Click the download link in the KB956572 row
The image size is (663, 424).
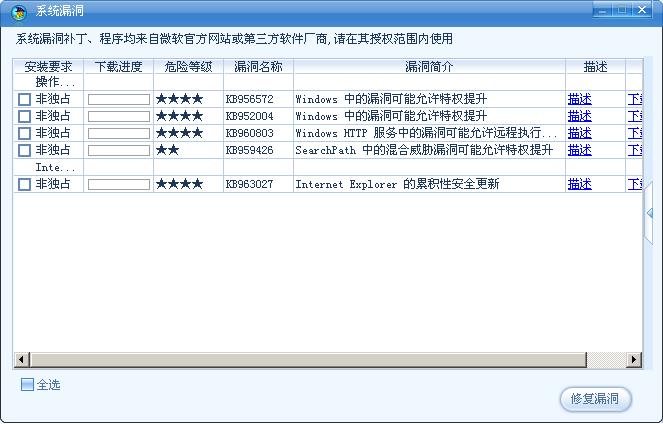click(x=635, y=99)
